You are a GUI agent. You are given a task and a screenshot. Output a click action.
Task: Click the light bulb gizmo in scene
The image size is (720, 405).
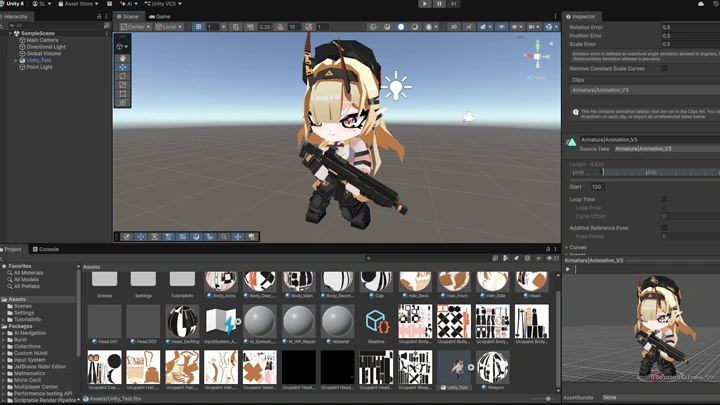pyautogui.click(x=396, y=86)
